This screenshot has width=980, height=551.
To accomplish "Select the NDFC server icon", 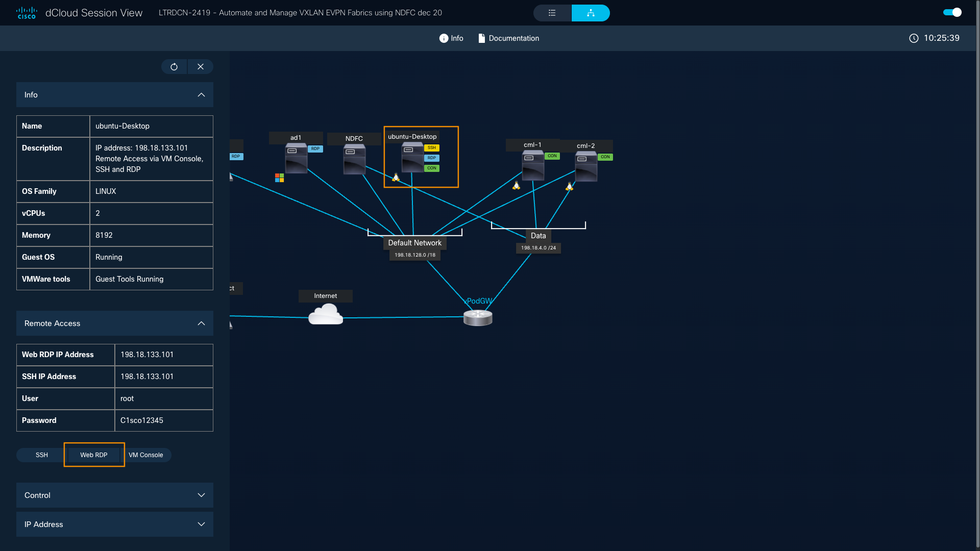I will click(354, 160).
